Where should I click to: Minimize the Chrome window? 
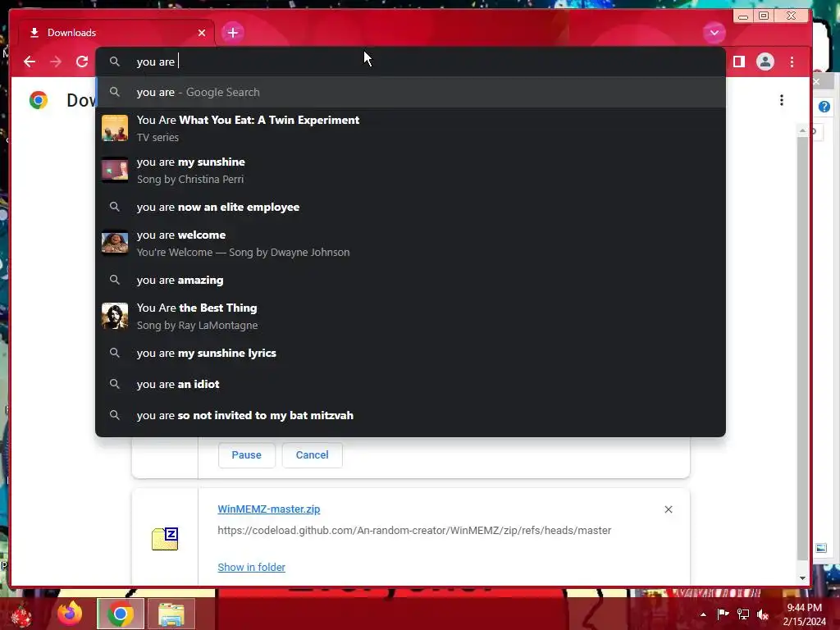click(x=743, y=16)
